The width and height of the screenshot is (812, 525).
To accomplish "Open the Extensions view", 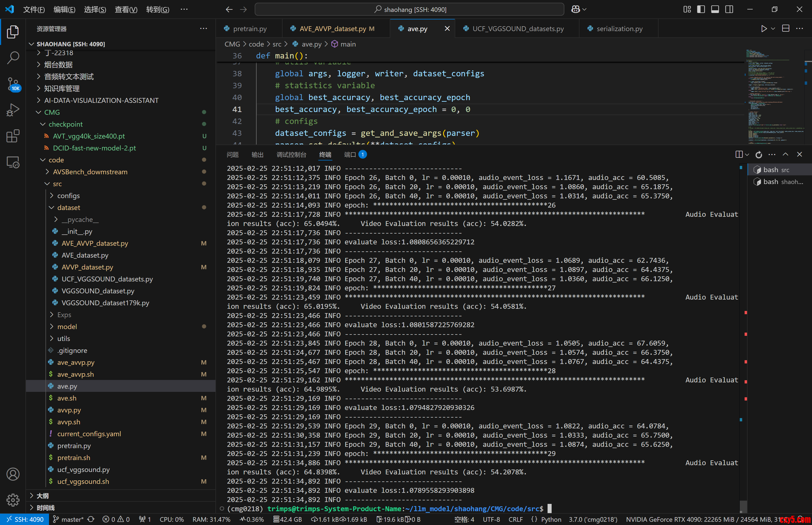I will pyautogui.click(x=13, y=136).
